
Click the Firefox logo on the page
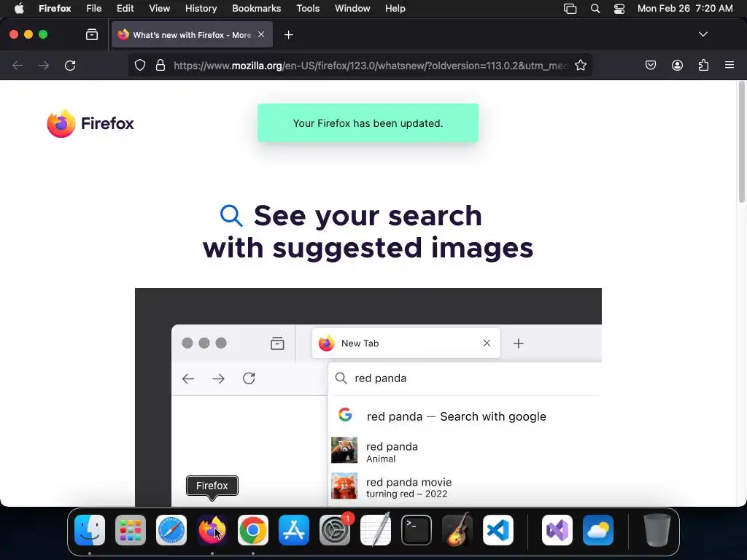90,123
